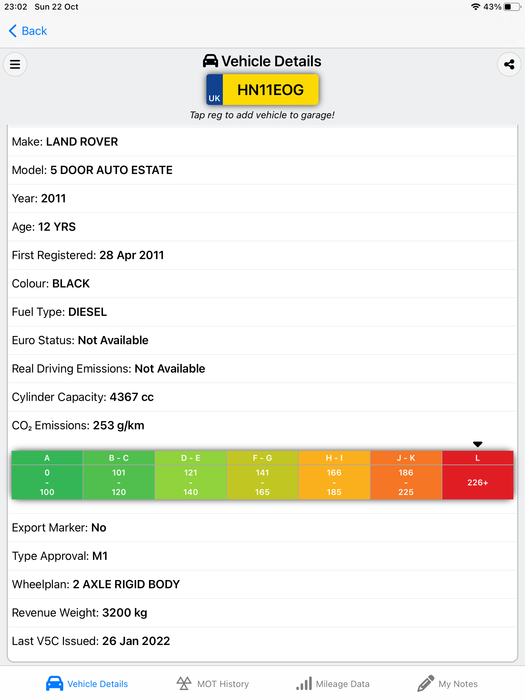Viewport: 525px width, 700px height.
Task: Click the Colour: BLACK row
Action: tap(262, 283)
